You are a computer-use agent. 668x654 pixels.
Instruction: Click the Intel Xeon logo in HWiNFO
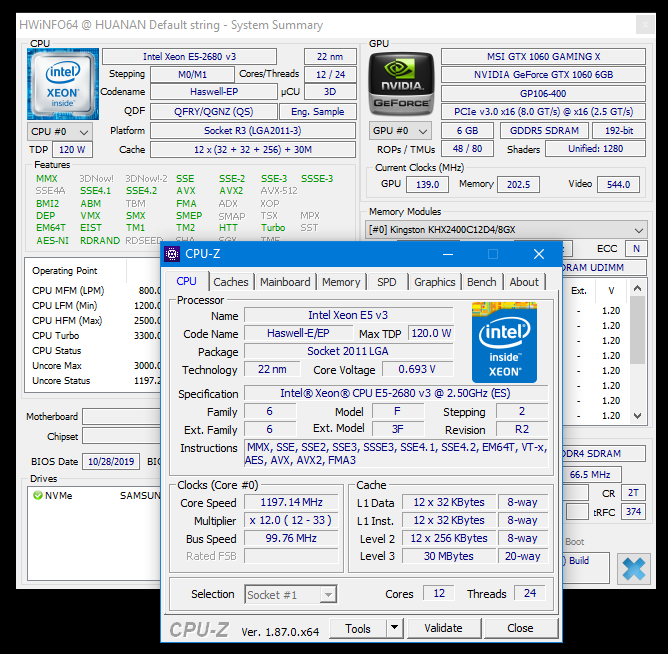point(63,84)
